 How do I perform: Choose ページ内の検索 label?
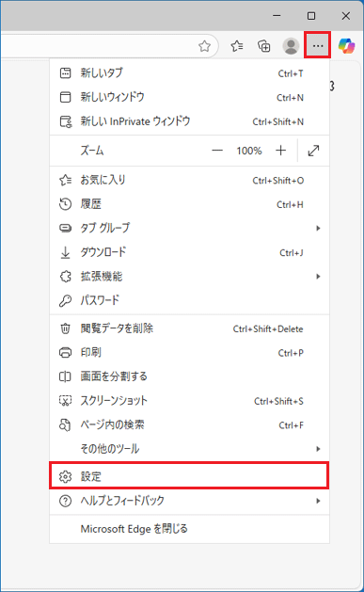coord(113,424)
